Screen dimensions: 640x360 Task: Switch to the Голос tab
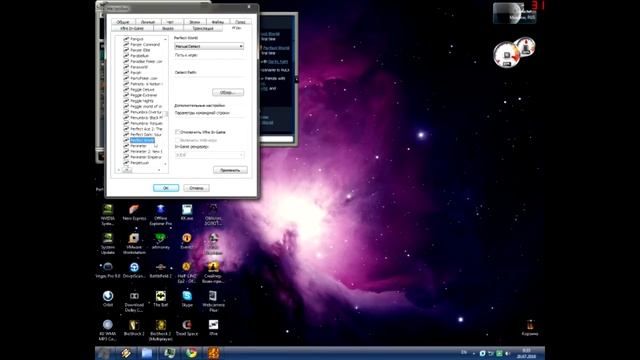[x=240, y=22]
